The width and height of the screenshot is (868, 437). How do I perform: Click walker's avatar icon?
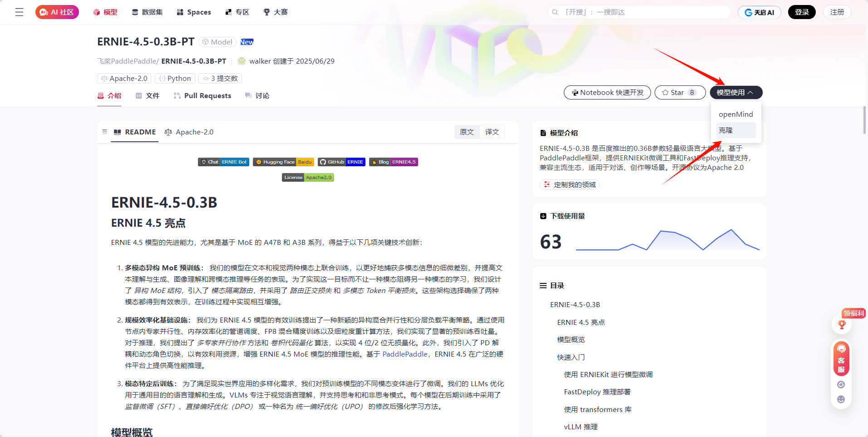coord(242,61)
